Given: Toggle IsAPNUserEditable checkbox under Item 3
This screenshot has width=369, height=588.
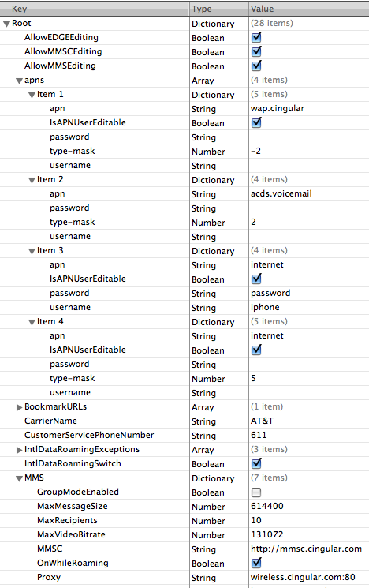Looking at the screenshot, I should [x=256, y=279].
